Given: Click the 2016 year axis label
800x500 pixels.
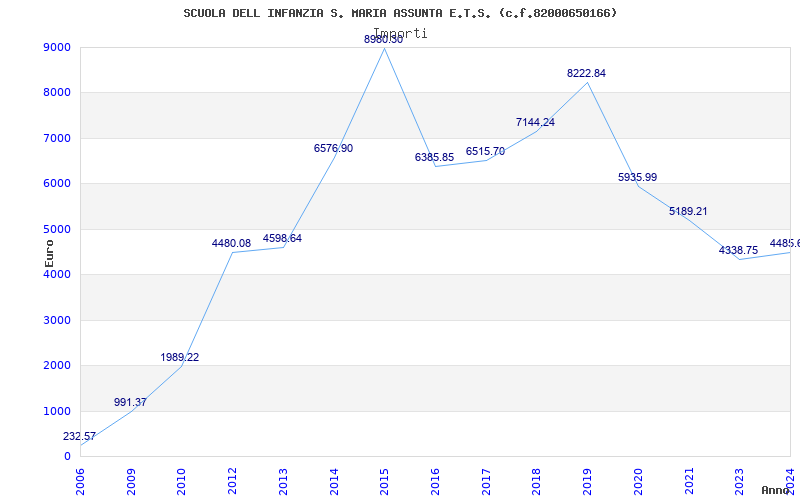Looking at the screenshot, I should point(435,482).
